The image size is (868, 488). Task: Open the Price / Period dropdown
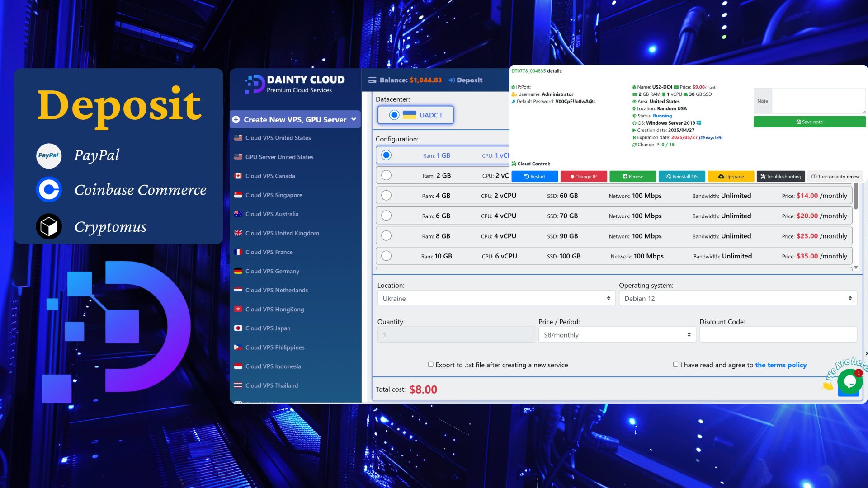pos(617,335)
